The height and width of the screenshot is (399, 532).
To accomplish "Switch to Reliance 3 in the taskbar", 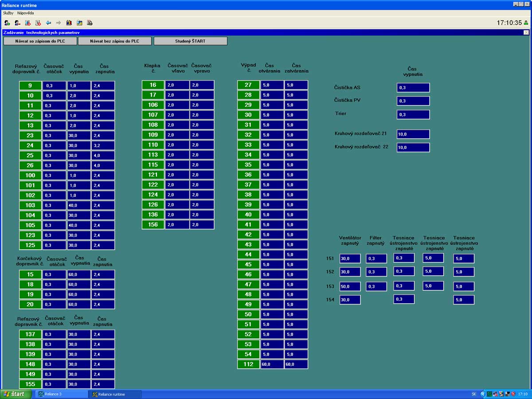I will coord(62,394).
